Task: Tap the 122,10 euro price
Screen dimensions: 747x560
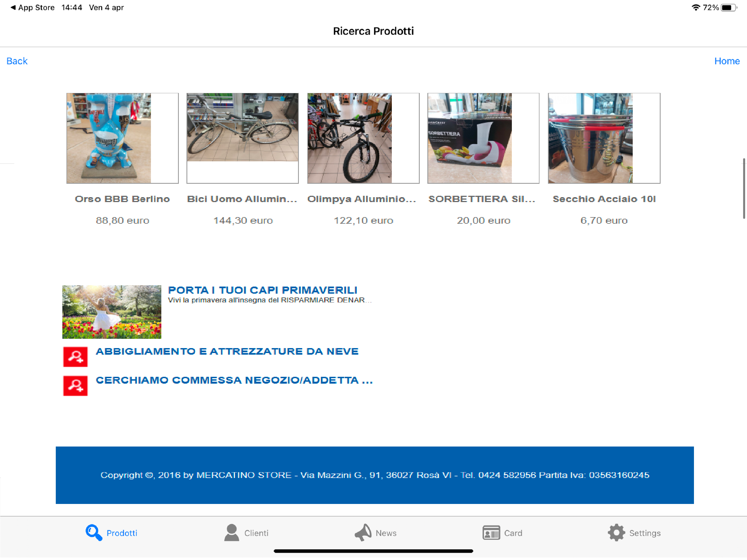Action: point(363,221)
